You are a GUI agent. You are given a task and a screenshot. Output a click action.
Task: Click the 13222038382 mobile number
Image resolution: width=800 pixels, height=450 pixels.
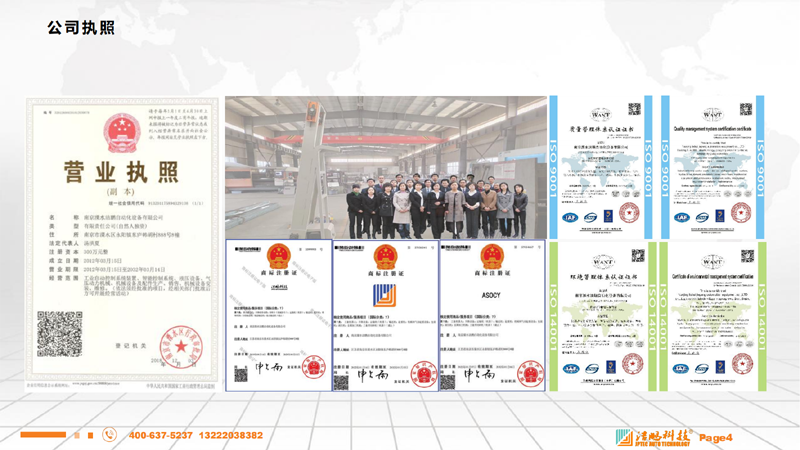(231, 435)
